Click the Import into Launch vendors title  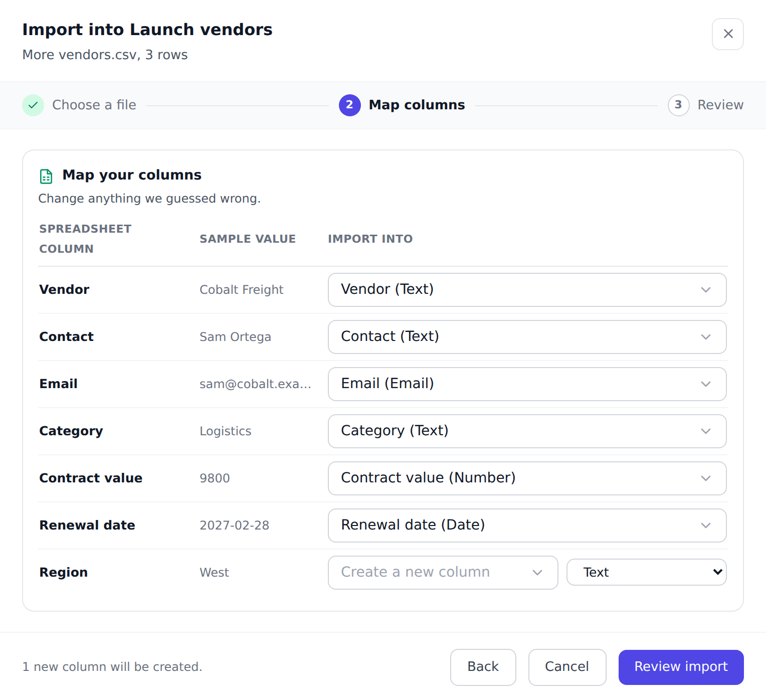(x=147, y=30)
